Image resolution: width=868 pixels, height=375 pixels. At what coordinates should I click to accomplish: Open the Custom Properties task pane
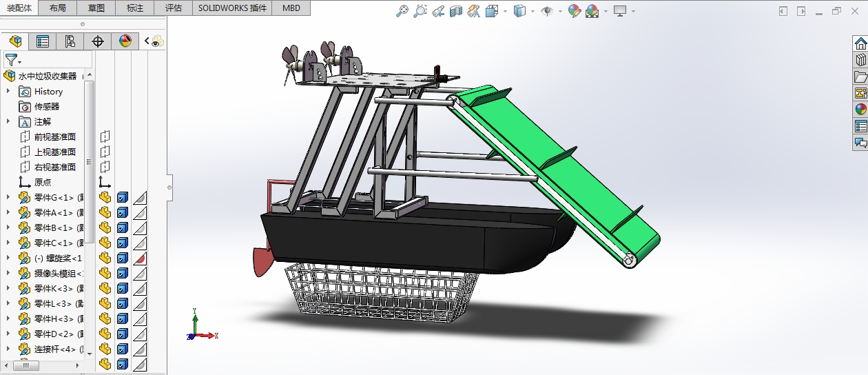pyautogui.click(x=860, y=126)
